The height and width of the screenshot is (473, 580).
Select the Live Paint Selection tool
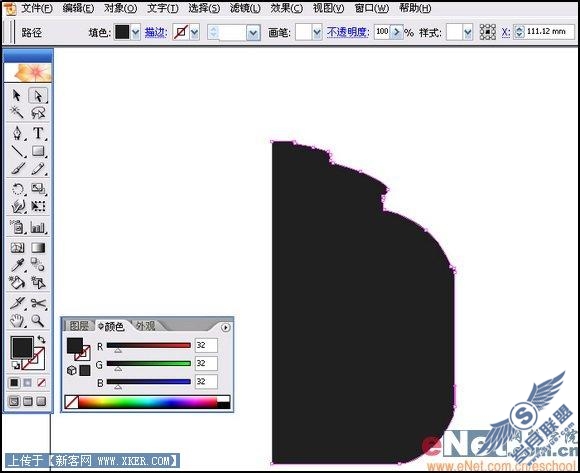(38, 283)
